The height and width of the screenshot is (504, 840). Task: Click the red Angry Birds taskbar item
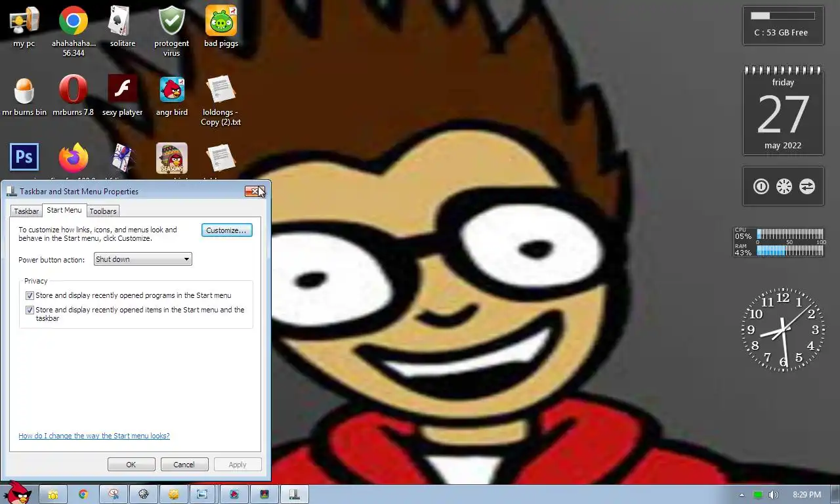pyautogui.click(x=234, y=494)
